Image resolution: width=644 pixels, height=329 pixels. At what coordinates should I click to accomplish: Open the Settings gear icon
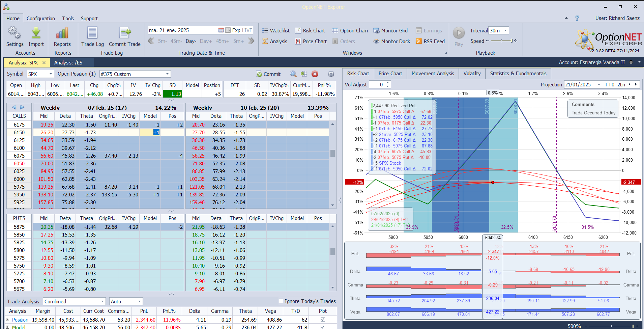coord(14,33)
